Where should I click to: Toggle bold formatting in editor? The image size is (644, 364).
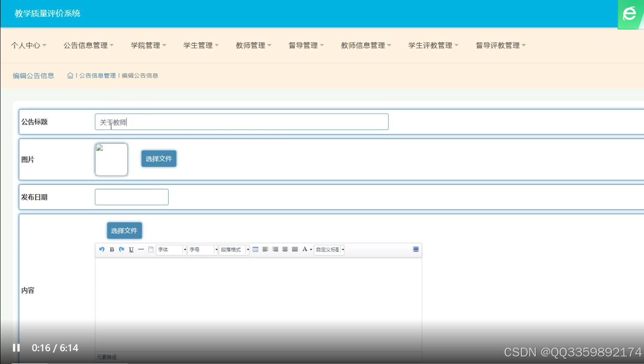coord(112,249)
